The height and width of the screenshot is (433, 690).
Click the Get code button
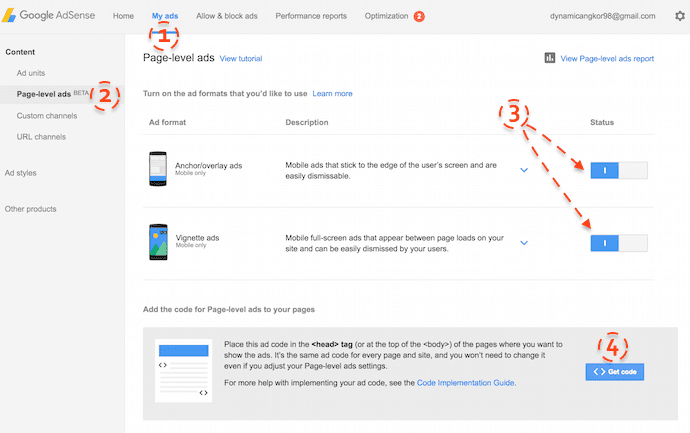click(614, 372)
